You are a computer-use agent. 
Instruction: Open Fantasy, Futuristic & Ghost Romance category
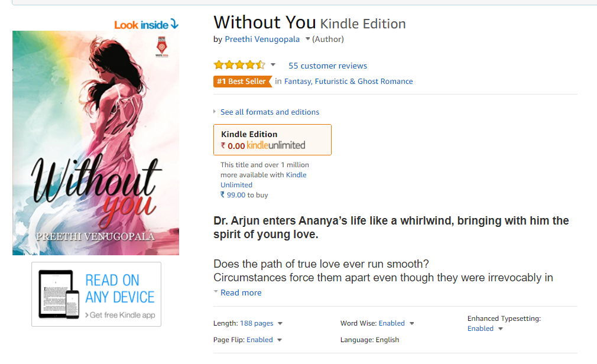348,82
